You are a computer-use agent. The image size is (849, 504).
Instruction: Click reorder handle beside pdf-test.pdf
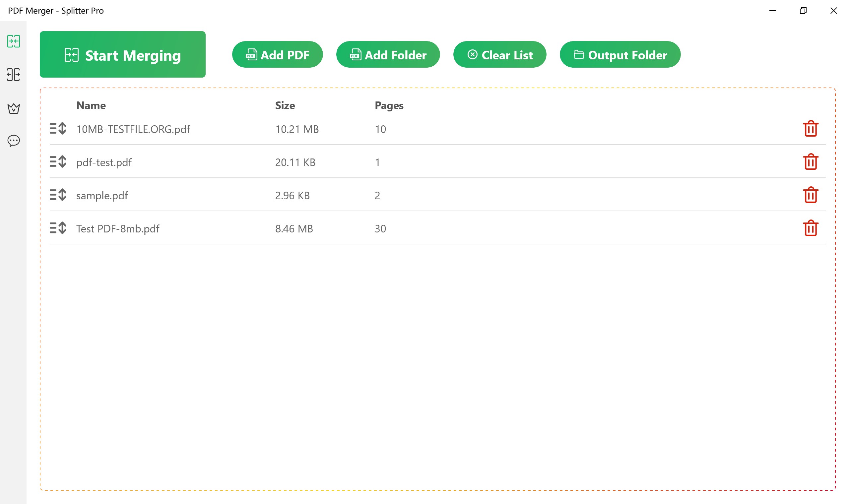click(58, 162)
